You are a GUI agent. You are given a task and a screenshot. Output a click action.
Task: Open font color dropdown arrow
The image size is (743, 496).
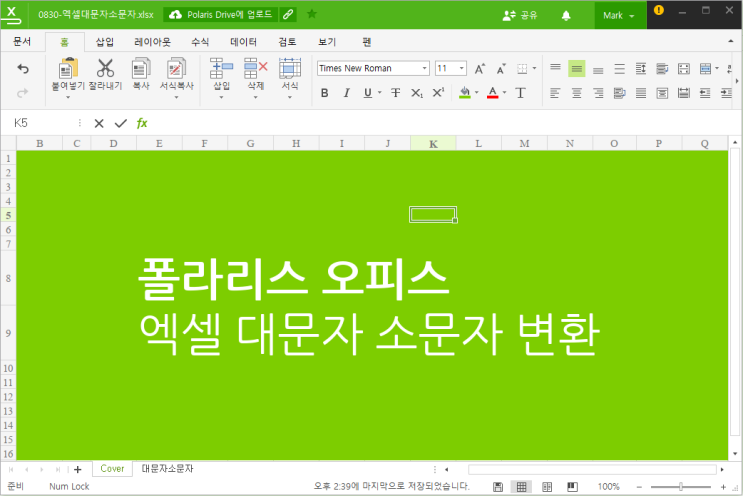505,93
